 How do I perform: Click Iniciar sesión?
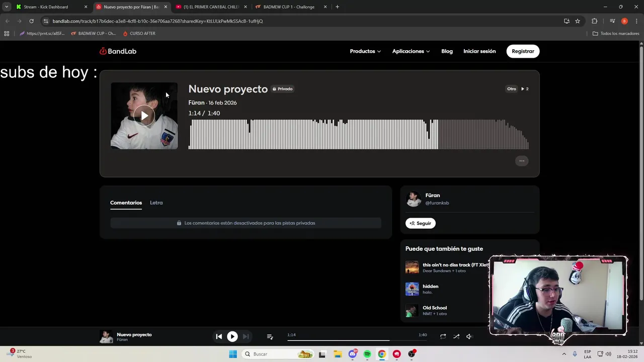479,51
